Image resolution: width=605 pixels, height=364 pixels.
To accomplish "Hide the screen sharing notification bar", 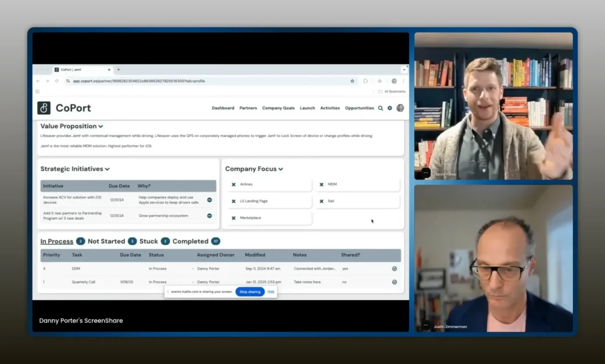I will click(271, 291).
